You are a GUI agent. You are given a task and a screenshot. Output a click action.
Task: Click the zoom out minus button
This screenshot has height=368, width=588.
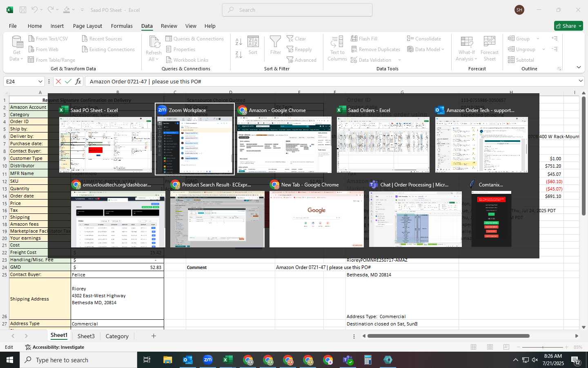pos(519,347)
